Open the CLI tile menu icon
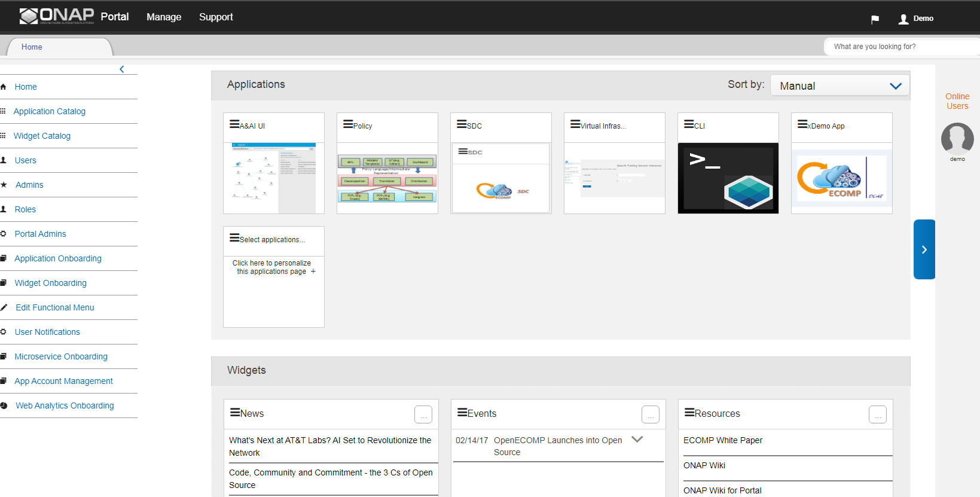 coord(689,124)
